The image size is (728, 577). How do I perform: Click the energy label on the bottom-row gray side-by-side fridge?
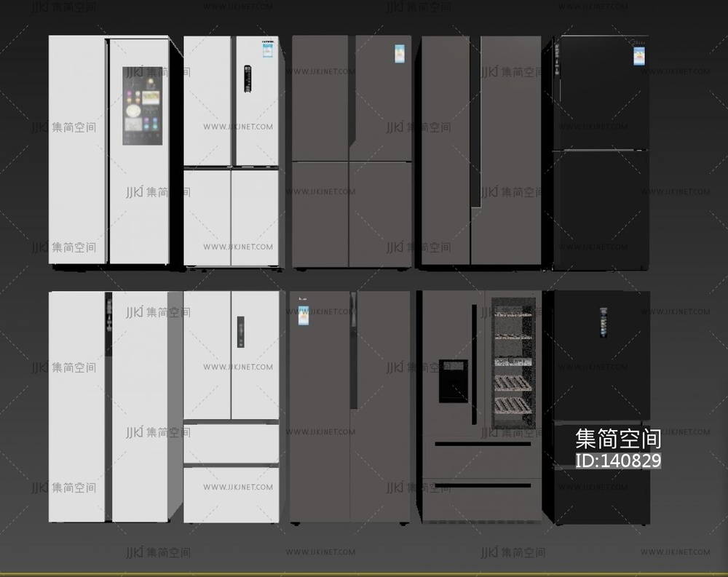tap(304, 316)
